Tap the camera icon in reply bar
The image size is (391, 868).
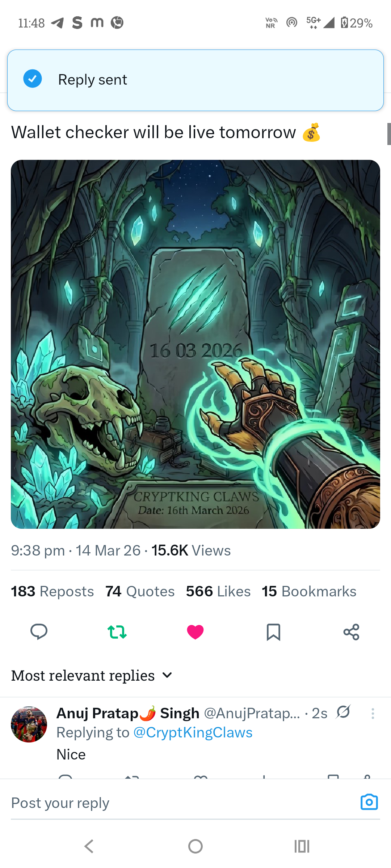click(x=369, y=802)
